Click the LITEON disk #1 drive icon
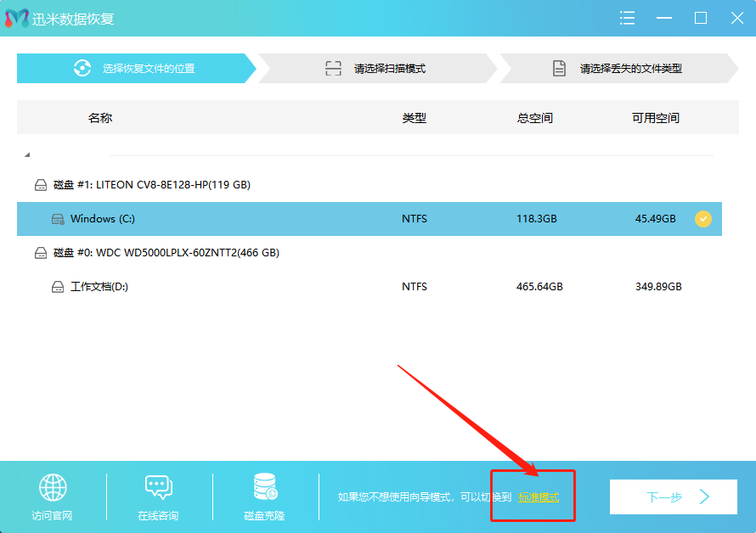The height and width of the screenshot is (533, 756). pos(41,184)
